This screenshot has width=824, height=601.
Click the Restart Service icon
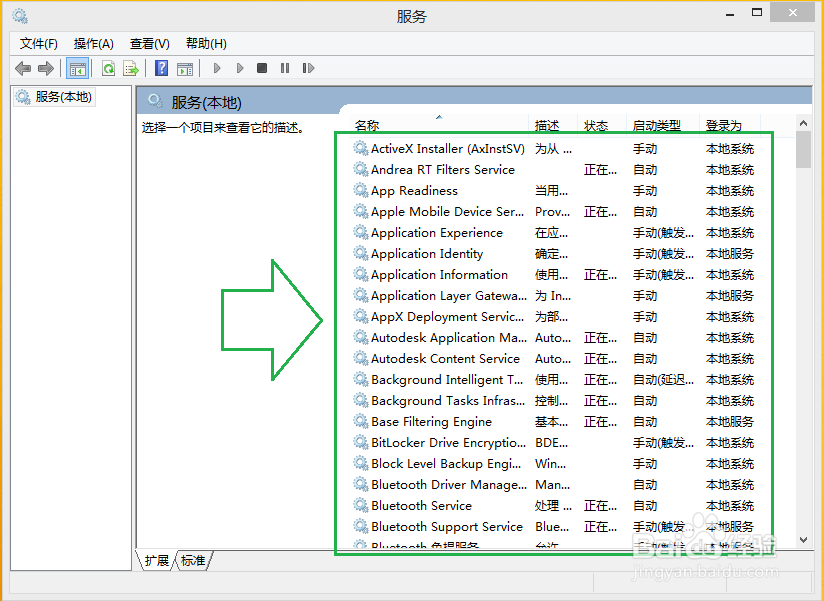pyautogui.click(x=308, y=68)
